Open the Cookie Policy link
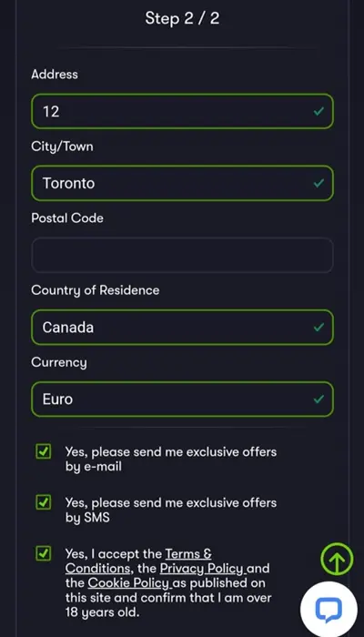Viewport: 364px width, 637px height. 128,583
